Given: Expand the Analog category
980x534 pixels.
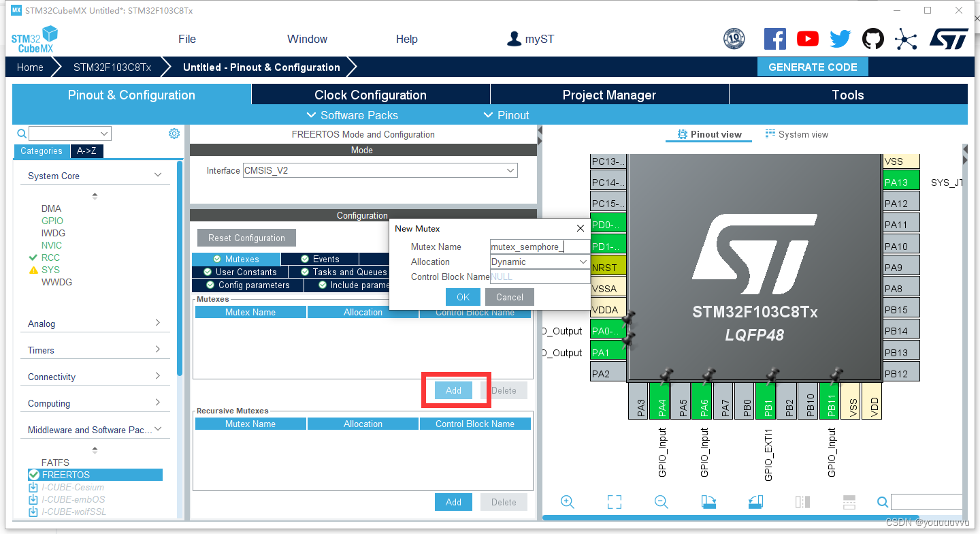Looking at the screenshot, I should pos(158,323).
